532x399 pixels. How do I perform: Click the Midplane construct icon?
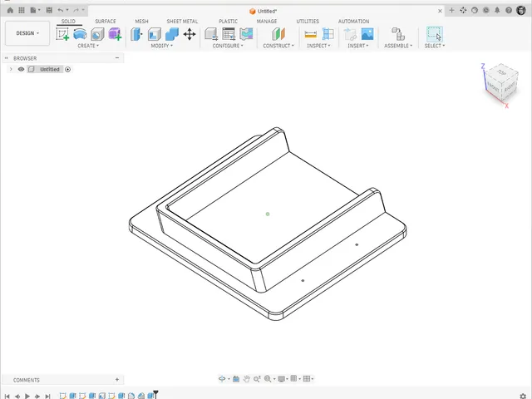[278, 34]
